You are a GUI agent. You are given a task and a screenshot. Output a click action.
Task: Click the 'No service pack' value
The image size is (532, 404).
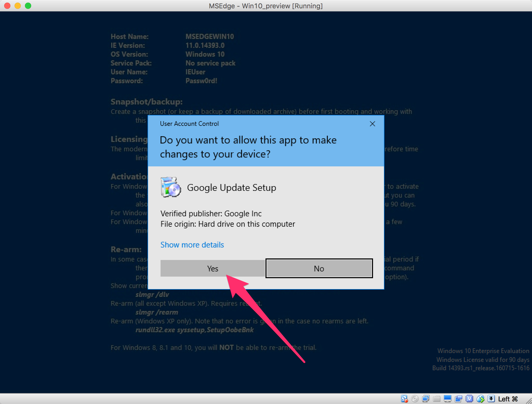pos(210,63)
